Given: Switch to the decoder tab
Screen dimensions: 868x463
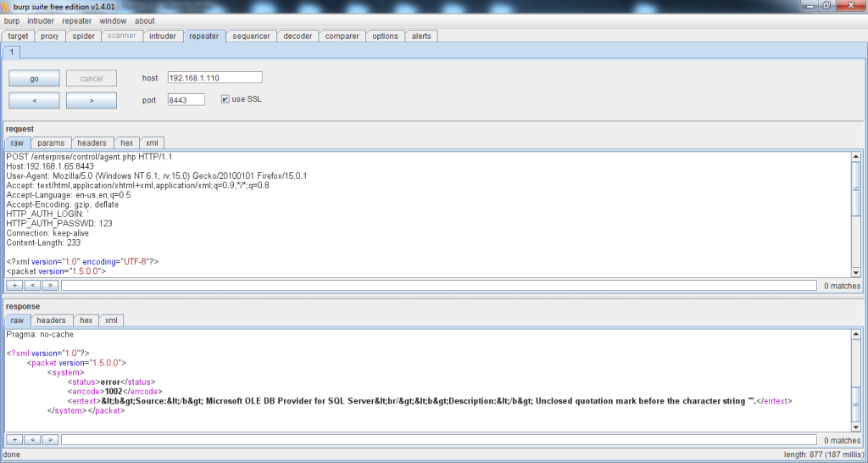Looking at the screenshot, I should (298, 36).
